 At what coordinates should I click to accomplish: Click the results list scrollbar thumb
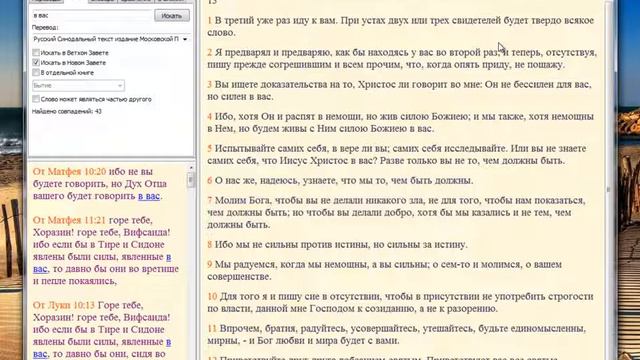pos(191,180)
